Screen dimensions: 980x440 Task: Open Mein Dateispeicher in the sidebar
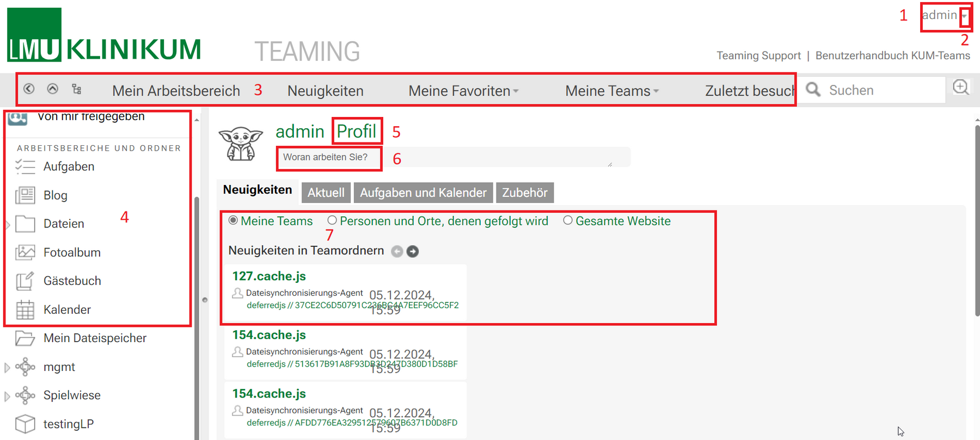(95, 338)
